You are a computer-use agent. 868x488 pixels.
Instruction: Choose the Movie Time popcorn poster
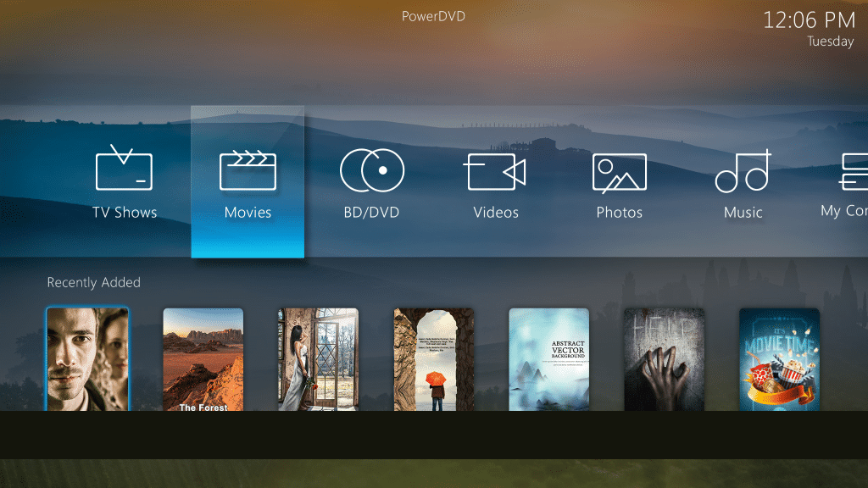pyautogui.click(x=780, y=359)
